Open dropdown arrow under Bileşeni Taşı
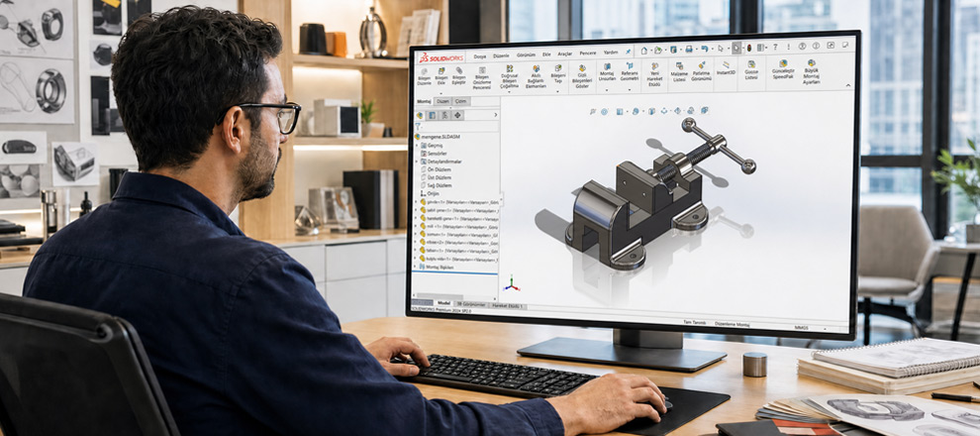The width and height of the screenshot is (980, 436). (558, 91)
